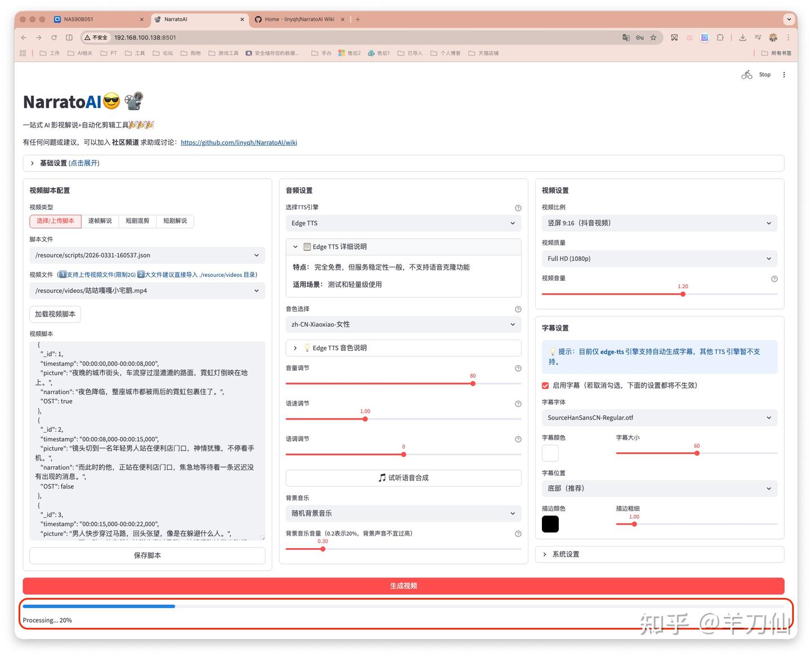
Task: Open the Streamlit three-dot main menu
Action: (x=784, y=74)
